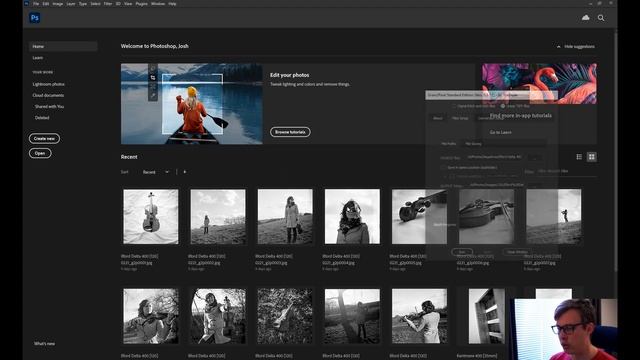
Task: Click What's new at the sidebar bottom
Action: pos(44,344)
